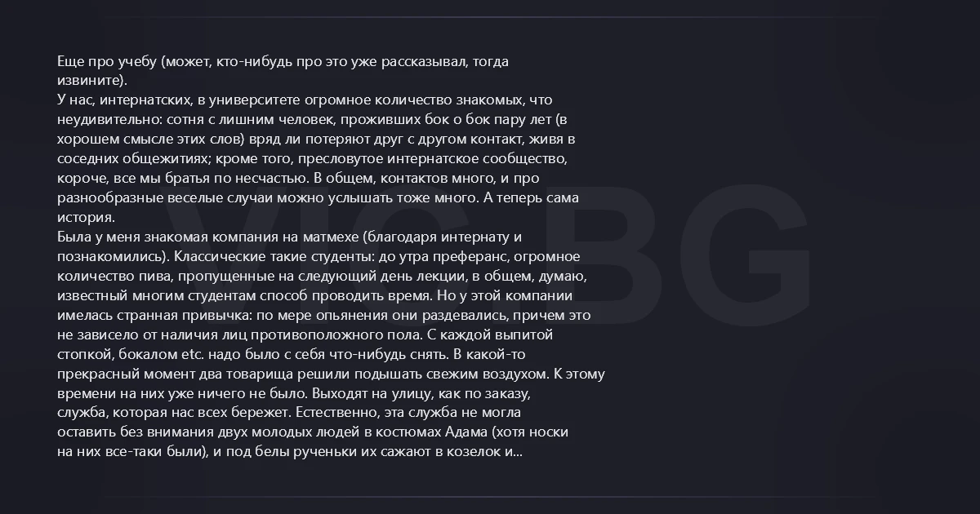Click the standalone word "история."
The width and height of the screenshot is (980, 514).
(x=85, y=218)
